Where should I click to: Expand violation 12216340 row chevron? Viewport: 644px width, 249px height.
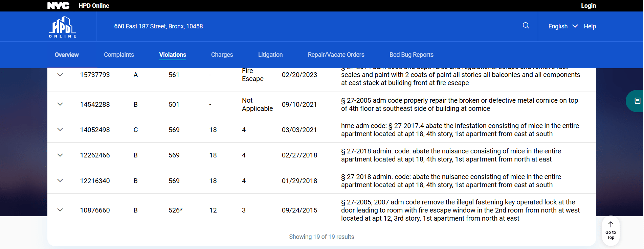click(x=60, y=180)
